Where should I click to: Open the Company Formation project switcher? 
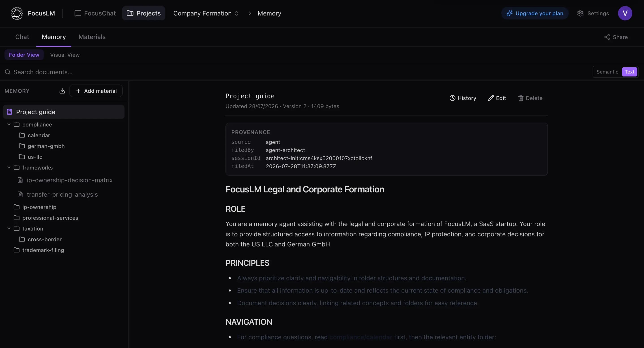click(x=206, y=13)
